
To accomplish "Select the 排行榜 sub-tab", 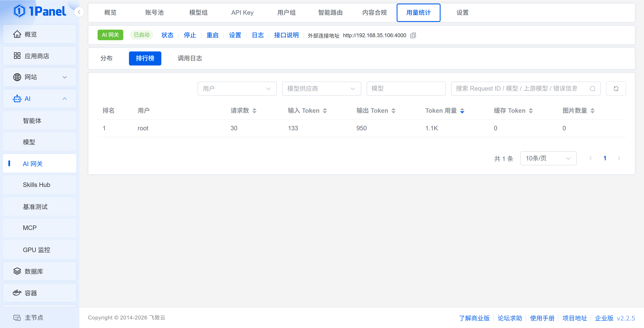I will [145, 58].
